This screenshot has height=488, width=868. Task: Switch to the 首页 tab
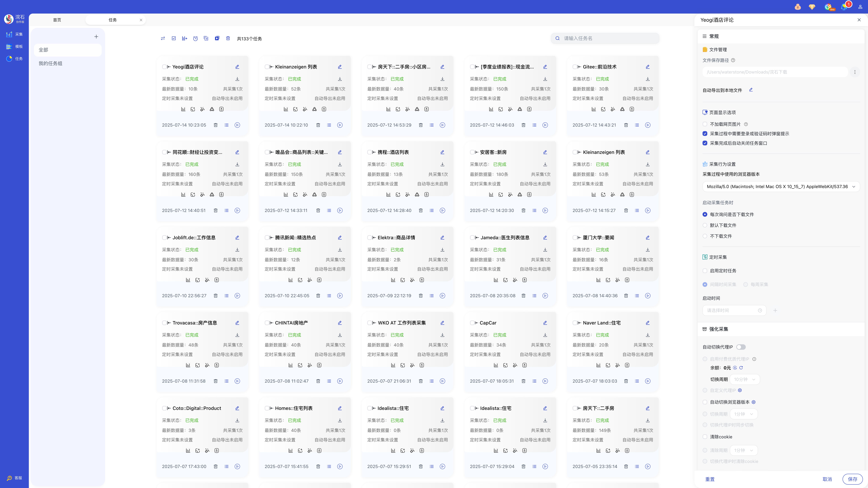tap(57, 20)
